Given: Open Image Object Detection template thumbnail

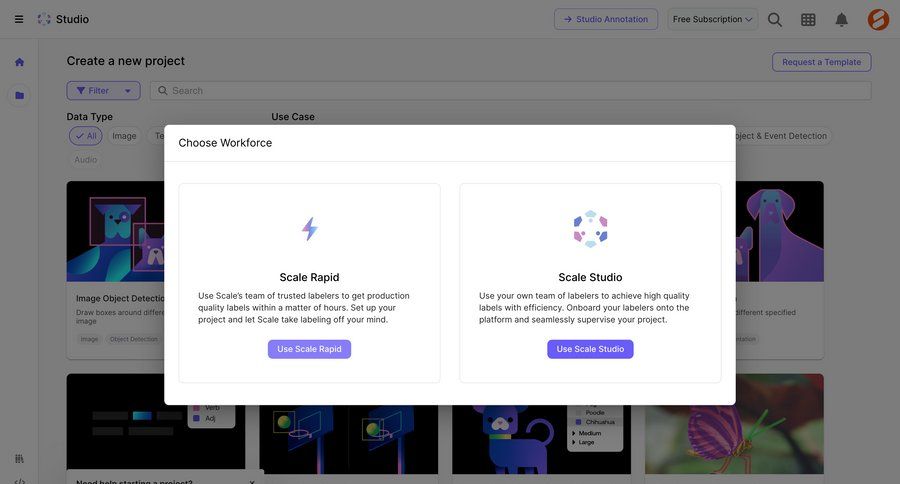Looking at the screenshot, I should click(115, 231).
